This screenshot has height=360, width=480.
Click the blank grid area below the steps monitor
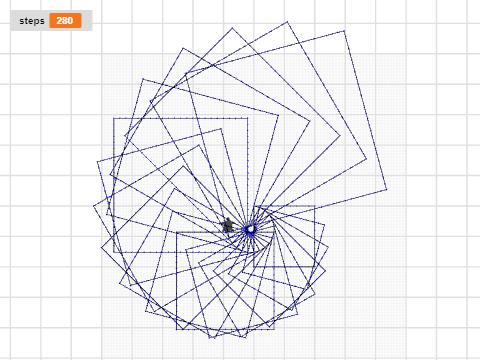pyautogui.click(x=50, y=133)
